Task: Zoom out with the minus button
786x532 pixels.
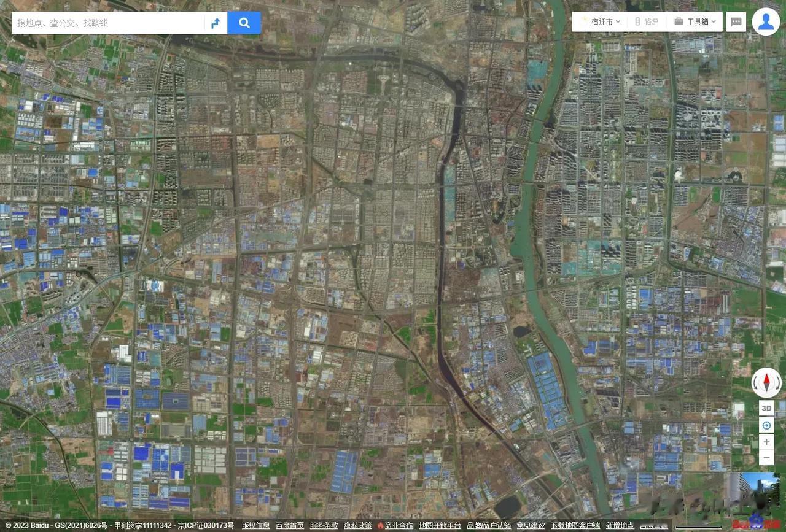Action: (x=766, y=458)
